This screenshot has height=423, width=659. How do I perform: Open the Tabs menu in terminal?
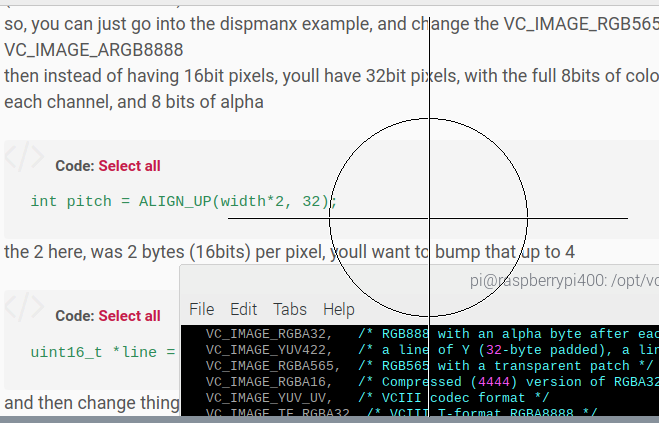[x=290, y=309]
